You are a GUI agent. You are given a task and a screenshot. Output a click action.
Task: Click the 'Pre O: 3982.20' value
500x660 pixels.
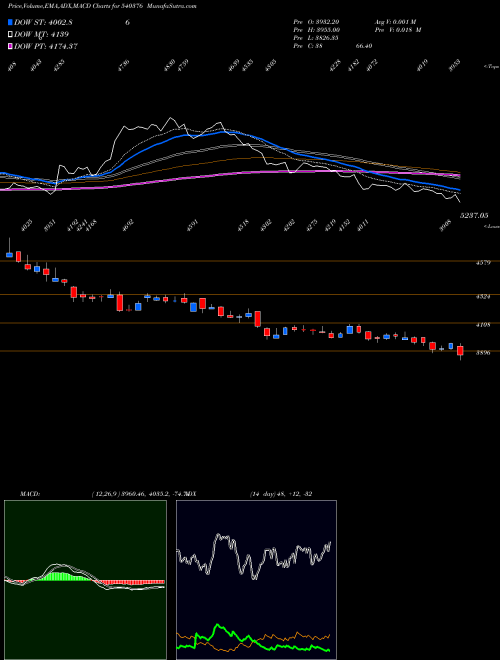point(316,22)
